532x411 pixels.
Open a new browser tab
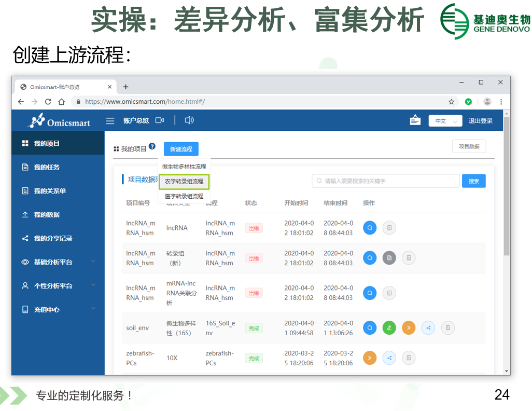[125, 87]
